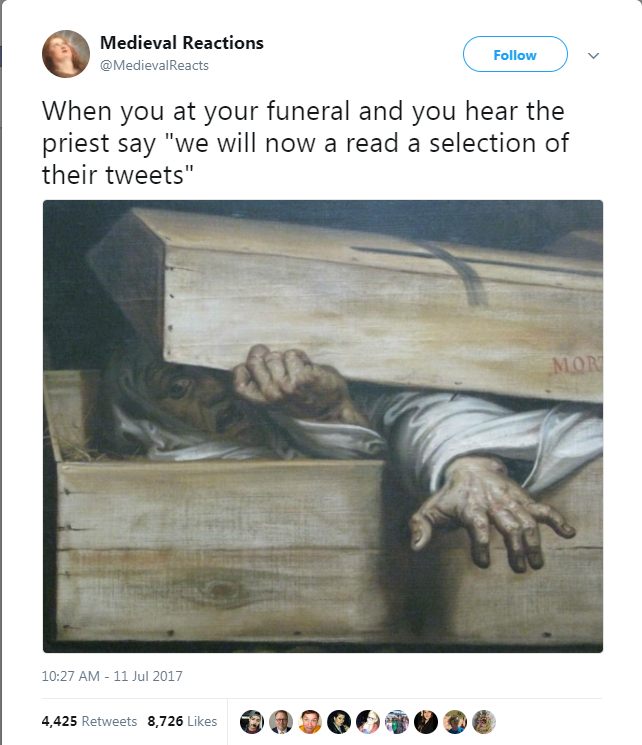View the group photo avatar
The height and width of the screenshot is (745, 642).
[x=398, y=721]
